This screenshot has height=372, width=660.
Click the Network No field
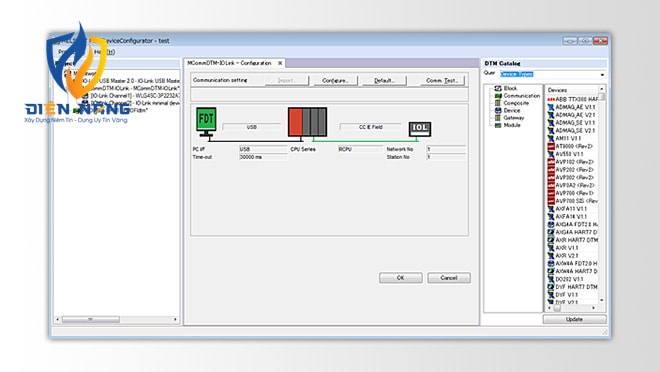point(446,149)
